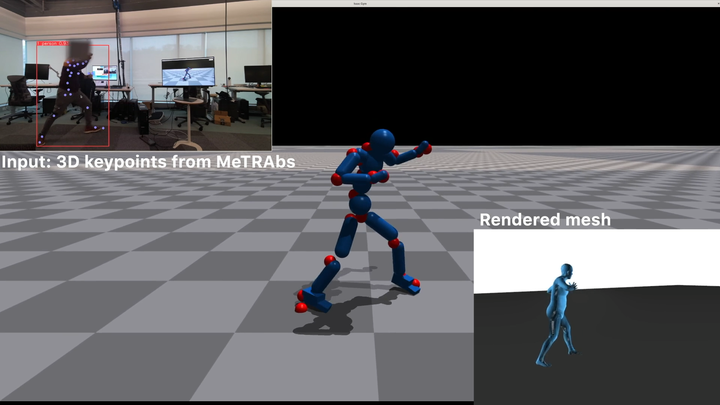Click the "Input: 3D keypoints from MeTRAbs" caption
The width and height of the screenshot is (720, 405).
[x=148, y=162]
